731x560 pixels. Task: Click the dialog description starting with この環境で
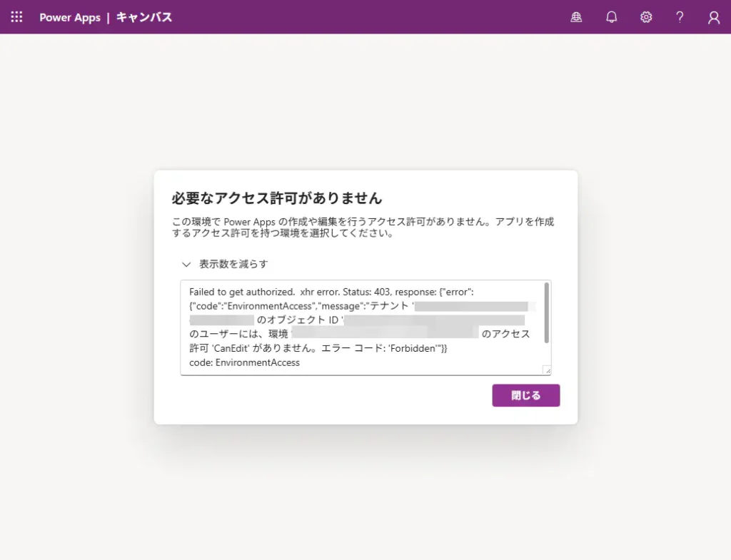363,228
